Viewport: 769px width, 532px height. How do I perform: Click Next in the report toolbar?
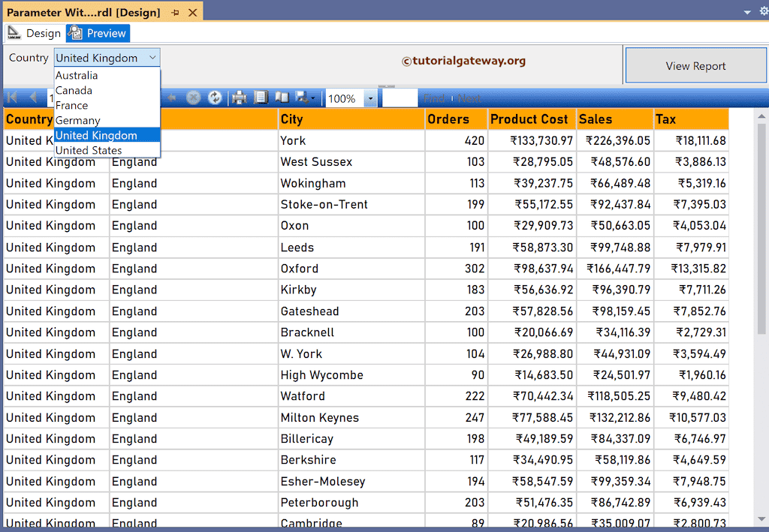coord(469,98)
